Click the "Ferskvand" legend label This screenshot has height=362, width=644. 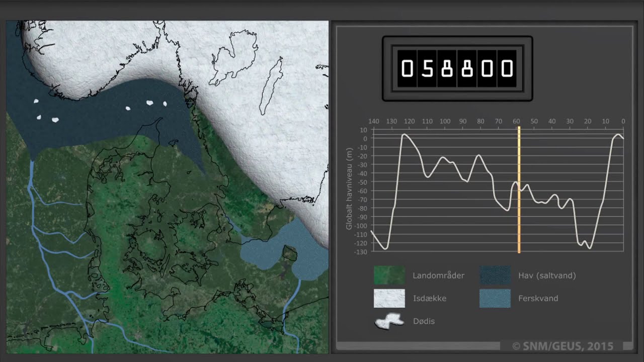coord(538,298)
